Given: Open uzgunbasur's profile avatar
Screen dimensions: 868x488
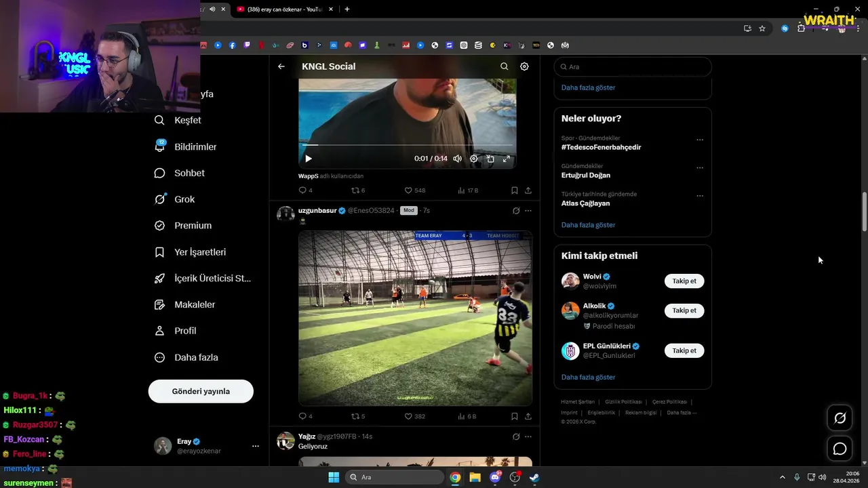Looking at the screenshot, I should click(286, 214).
